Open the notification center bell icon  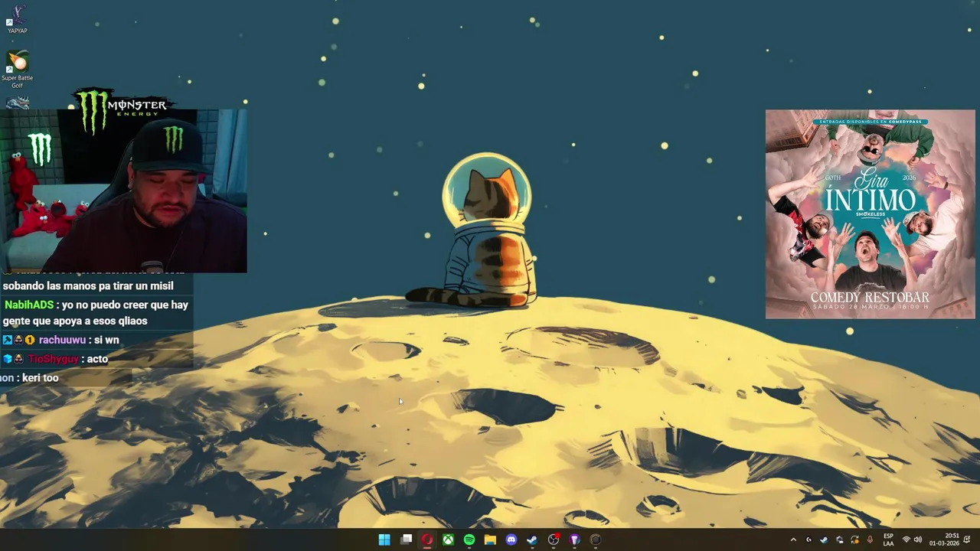[x=967, y=540]
